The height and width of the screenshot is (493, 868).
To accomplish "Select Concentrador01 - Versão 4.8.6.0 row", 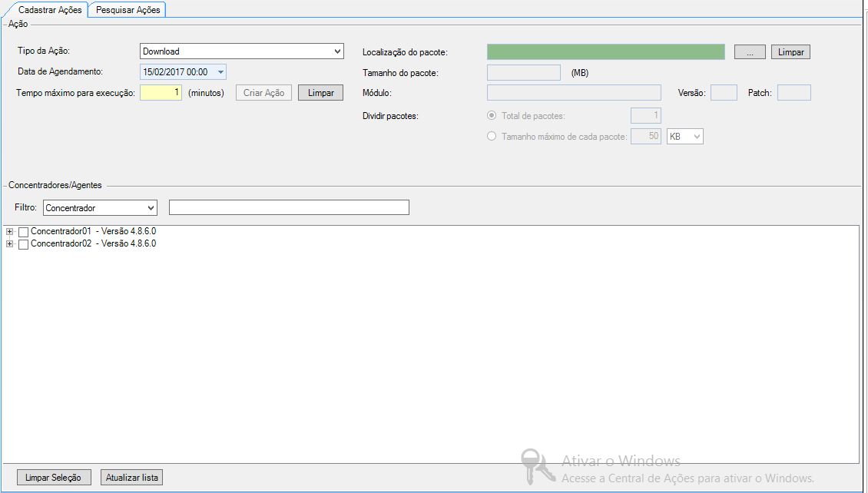I will (x=93, y=231).
